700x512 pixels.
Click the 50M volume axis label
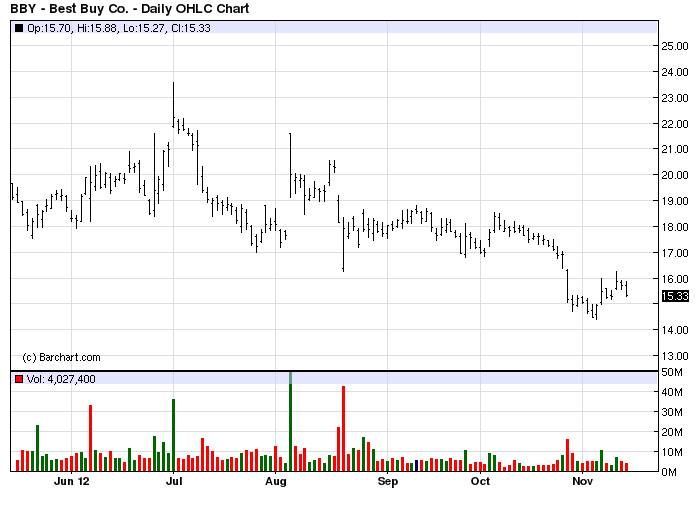tap(672, 372)
